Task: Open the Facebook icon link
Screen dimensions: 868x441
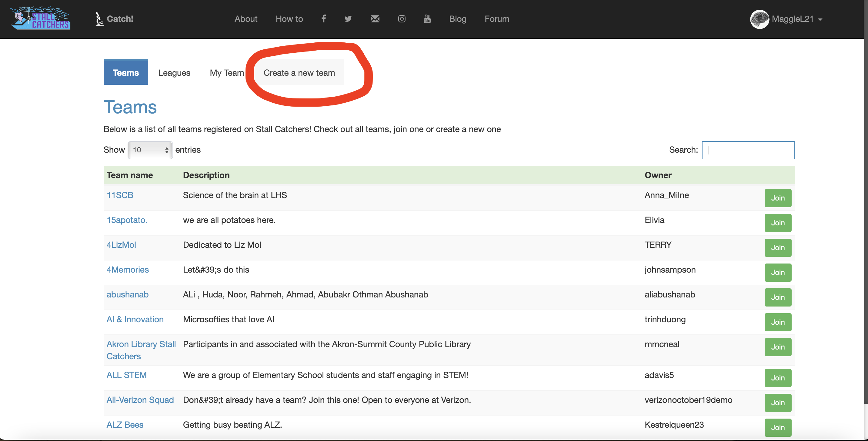Action: pyautogui.click(x=323, y=18)
